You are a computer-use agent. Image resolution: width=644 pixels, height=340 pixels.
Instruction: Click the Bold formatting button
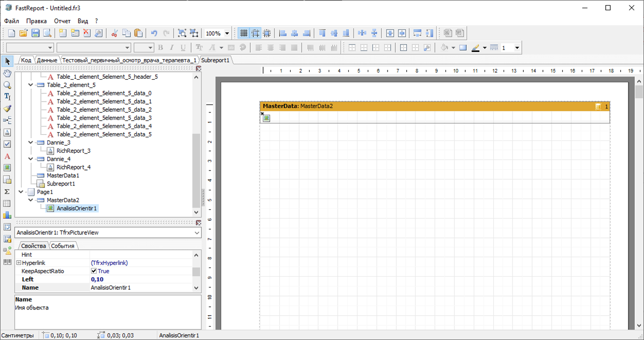click(160, 48)
